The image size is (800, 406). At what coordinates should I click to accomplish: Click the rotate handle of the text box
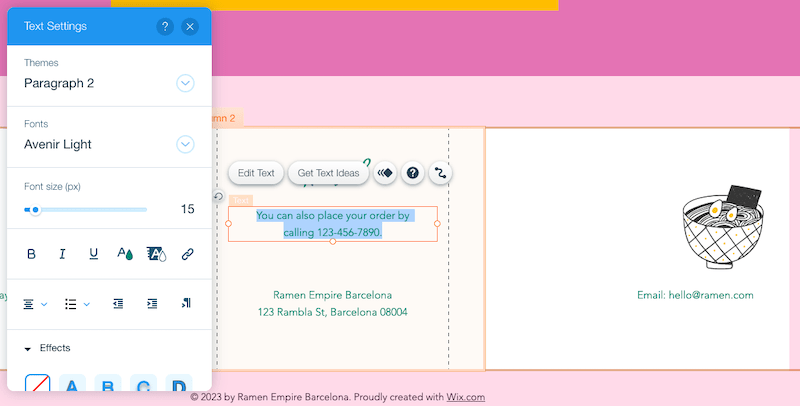218,196
